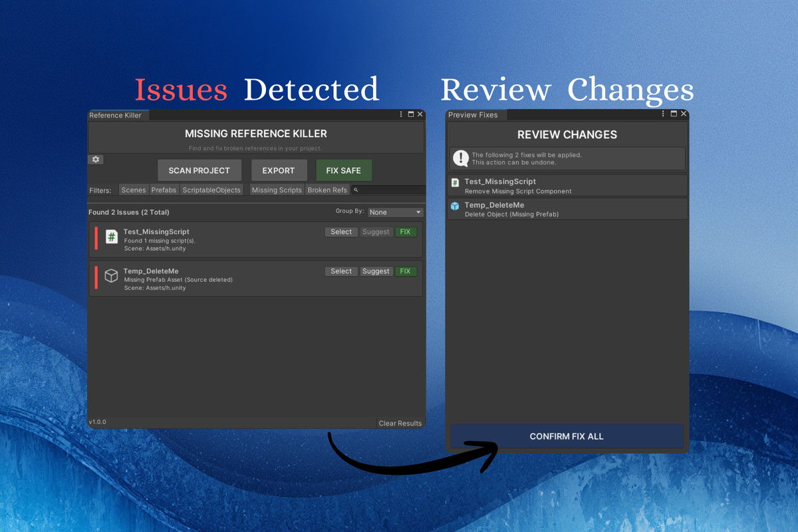The height and width of the screenshot is (532, 798).
Task: Open the settings gear in Reference Killer
Action: 96,160
